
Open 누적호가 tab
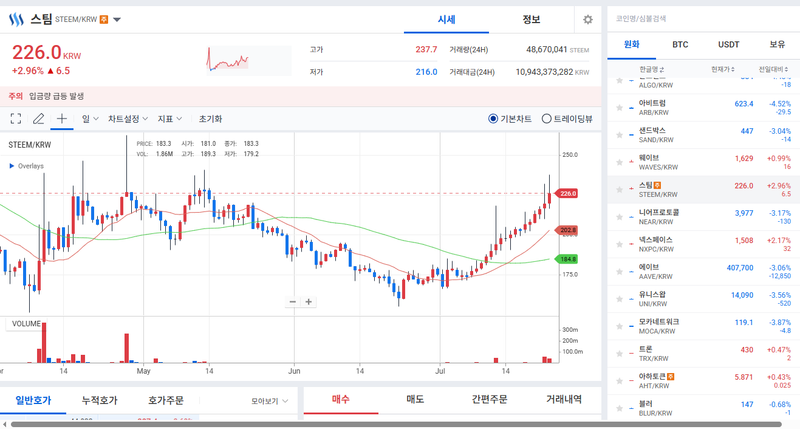click(99, 400)
